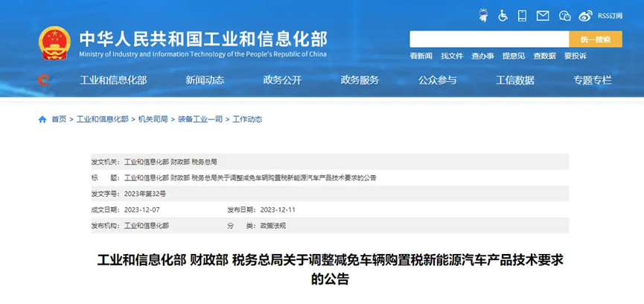Open the 政务服务 navigation menu
Viewport: 644px width, 304px height.
[360, 80]
